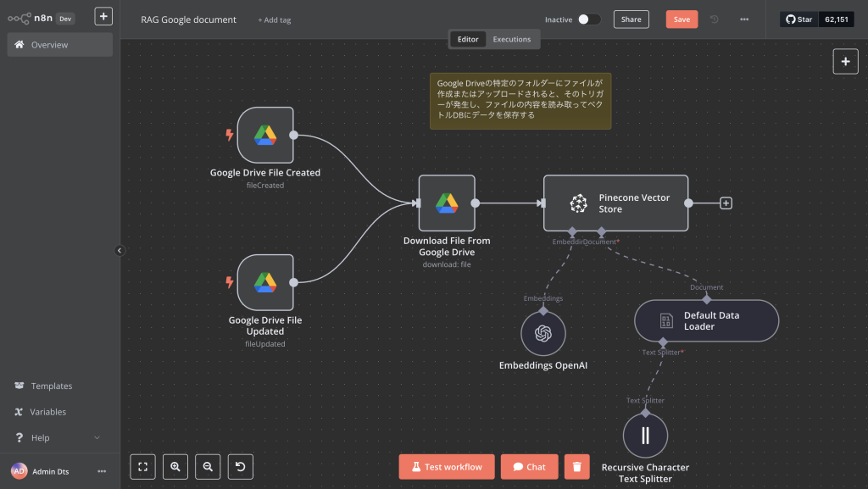Select the Google Drive File Updated trigger node
868x489 pixels.
point(265,282)
